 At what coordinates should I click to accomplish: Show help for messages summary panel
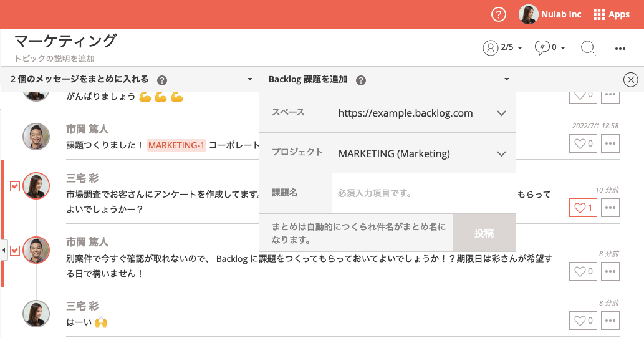162,80
